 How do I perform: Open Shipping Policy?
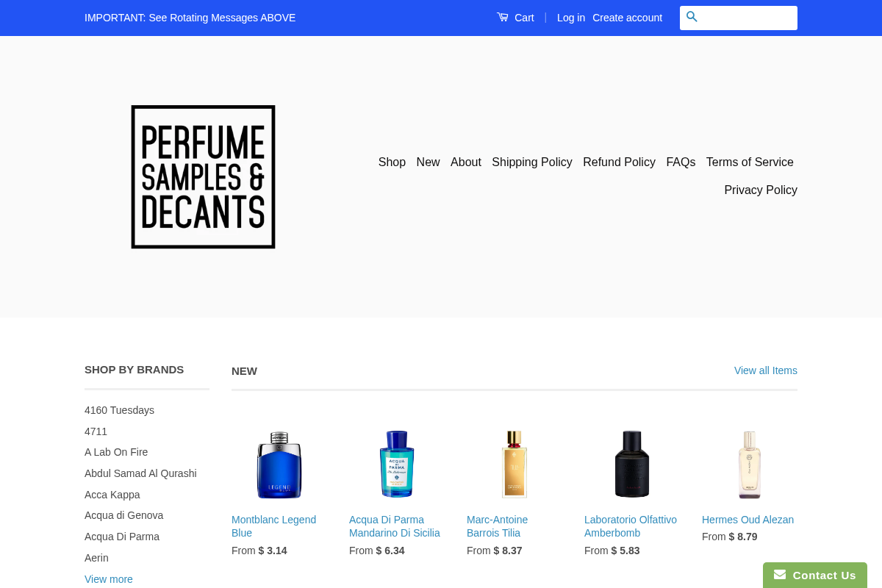[531, 162]
